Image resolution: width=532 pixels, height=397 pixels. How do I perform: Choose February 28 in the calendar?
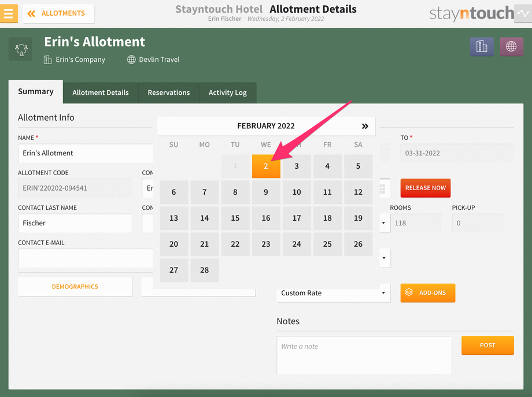[x=204, y=270]
